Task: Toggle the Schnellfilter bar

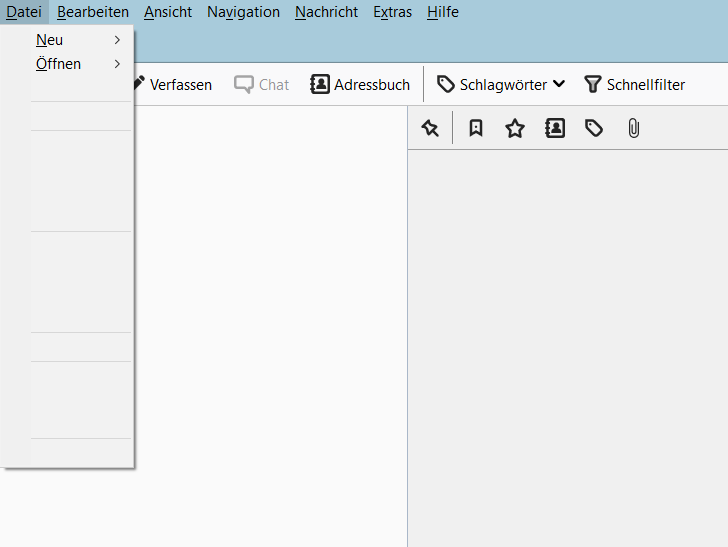Action: coord(635,85)
